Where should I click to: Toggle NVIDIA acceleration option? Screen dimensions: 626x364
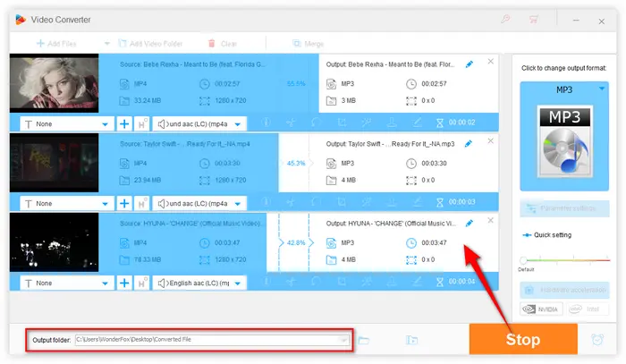(541, 309)
